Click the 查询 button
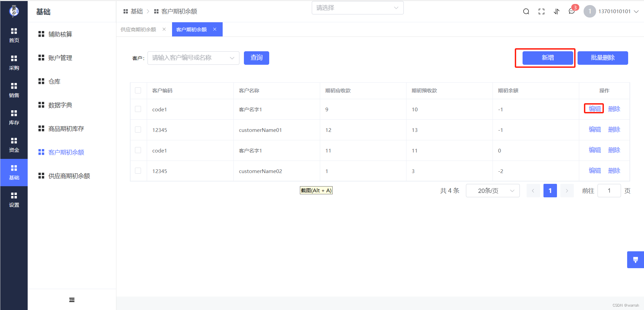This screenshot has height=310, width=644. 256,58
